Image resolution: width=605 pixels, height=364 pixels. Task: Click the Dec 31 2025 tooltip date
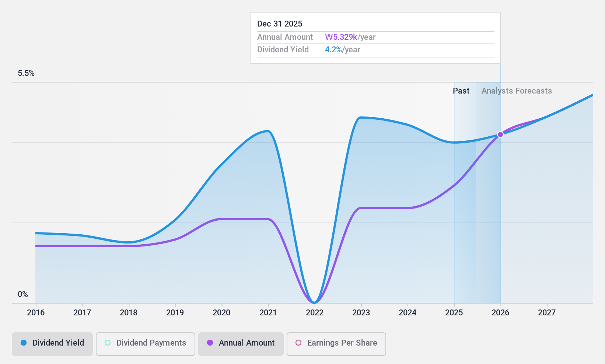click(x=280, y=24)
